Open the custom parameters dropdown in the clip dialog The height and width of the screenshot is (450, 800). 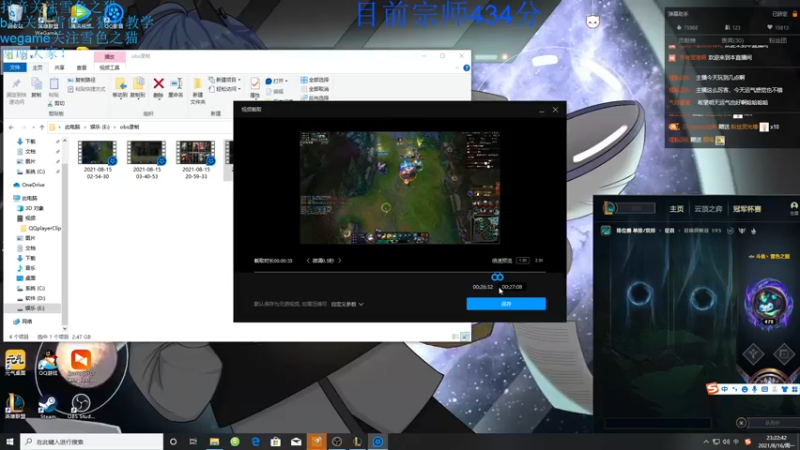(x=347, y=304)
